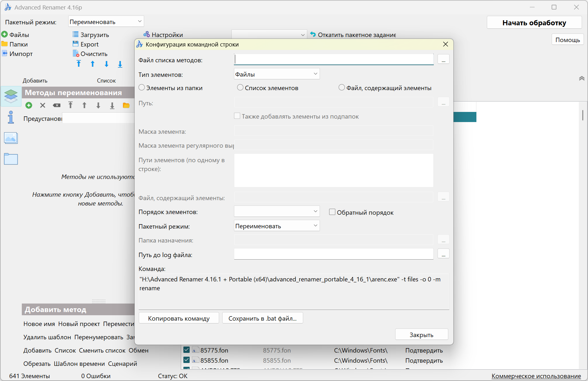The height and width of the screenshot is (381, 588).
Task: Click the move list item to top arrow
Action: [x=79, y=64]
